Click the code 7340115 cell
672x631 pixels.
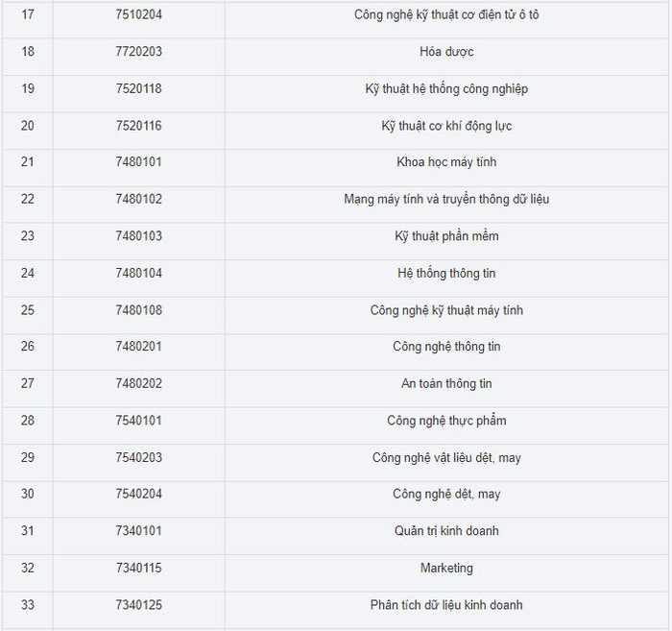(138, 569)
